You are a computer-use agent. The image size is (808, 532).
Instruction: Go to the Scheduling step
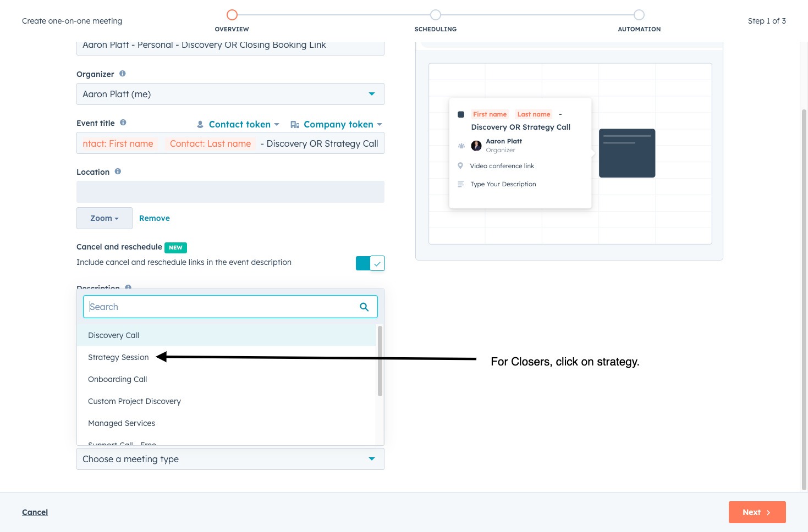click(436, 15)
